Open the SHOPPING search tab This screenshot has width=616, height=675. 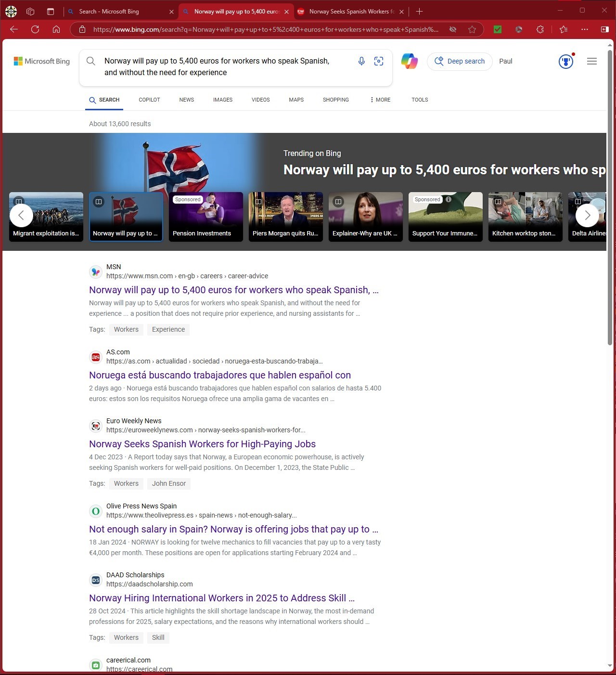[x=336, y=100]
